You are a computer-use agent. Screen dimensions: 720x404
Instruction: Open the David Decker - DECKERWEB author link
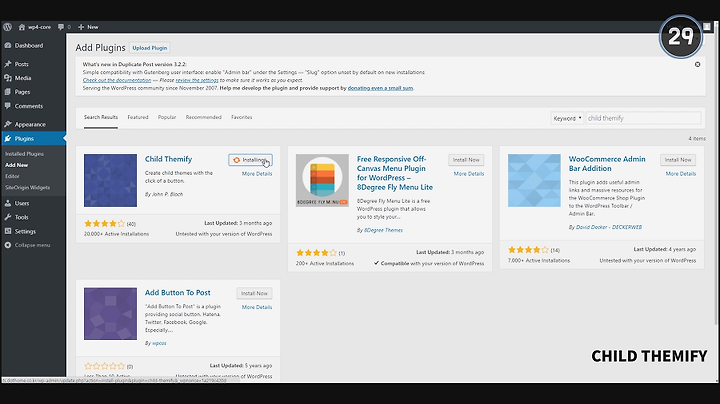[x=609, y=227]
